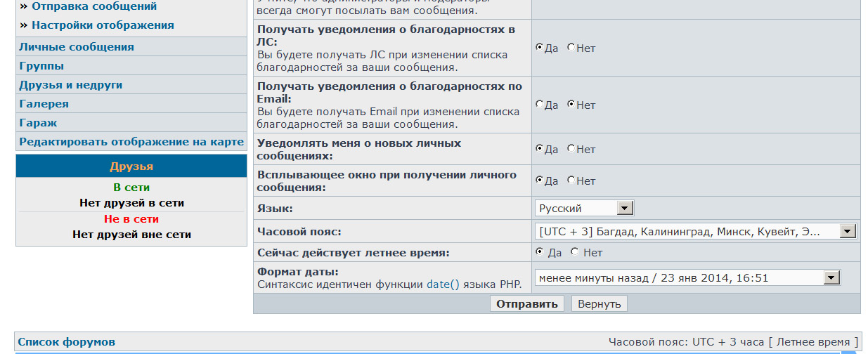This screenshot has height=354, width=868.
Task: Click the Отправить submit button
Action: click(527, 303)
